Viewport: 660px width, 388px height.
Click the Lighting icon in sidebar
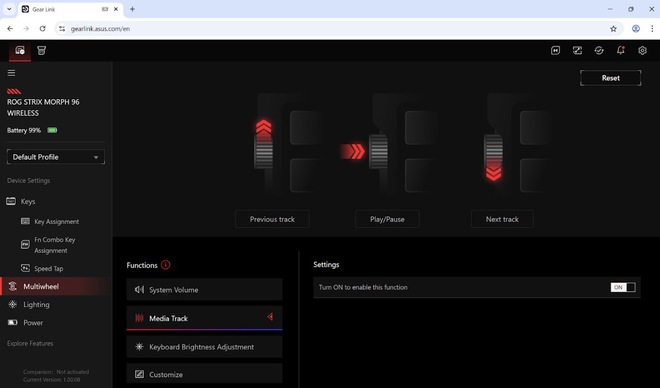click(13, 304)
